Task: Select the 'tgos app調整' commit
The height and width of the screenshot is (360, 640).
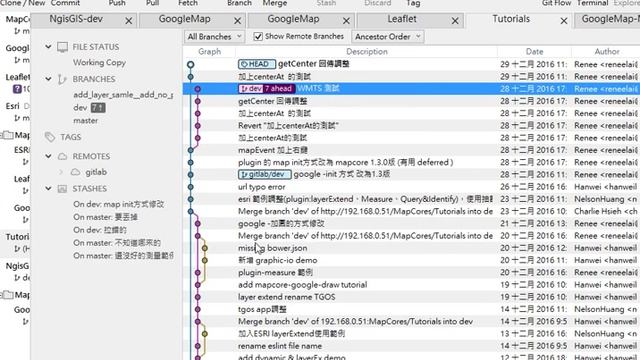Action: coord(411,309)
